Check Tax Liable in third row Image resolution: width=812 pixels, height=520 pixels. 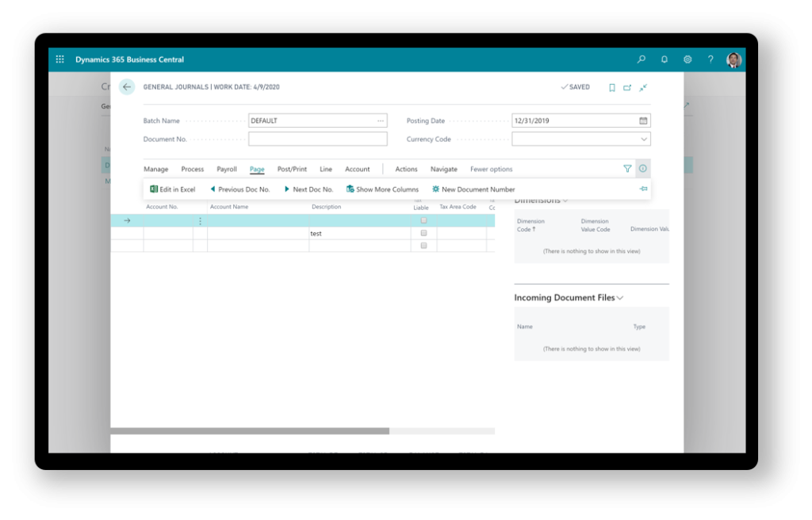coord(423,246)
